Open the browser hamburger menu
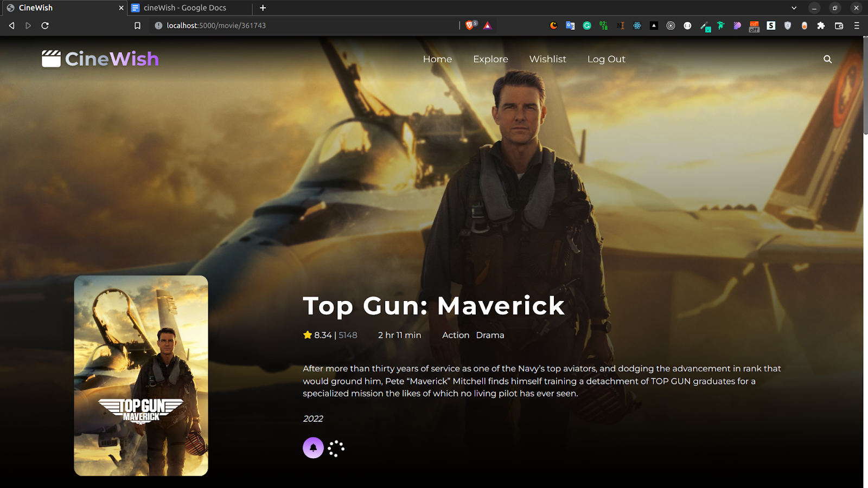 [x=857, y=25]
